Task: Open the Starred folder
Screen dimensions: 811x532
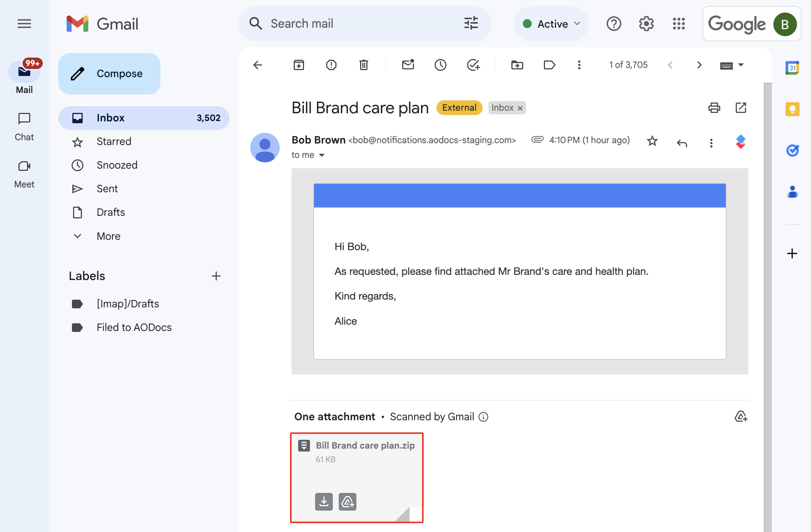Action: [x=144, y=142]
